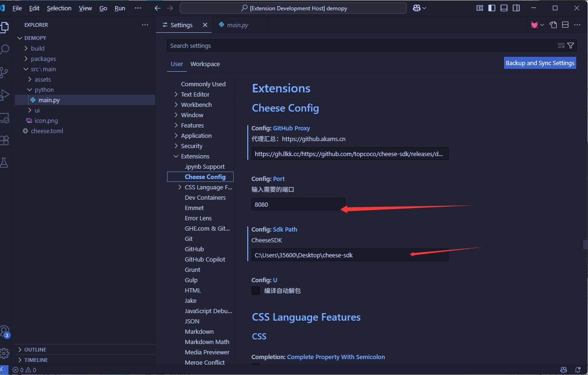This screenshot has width=588, height=375.
Task: Select GitHub Copilot in settings tree
Action: (x=205, y=259)
